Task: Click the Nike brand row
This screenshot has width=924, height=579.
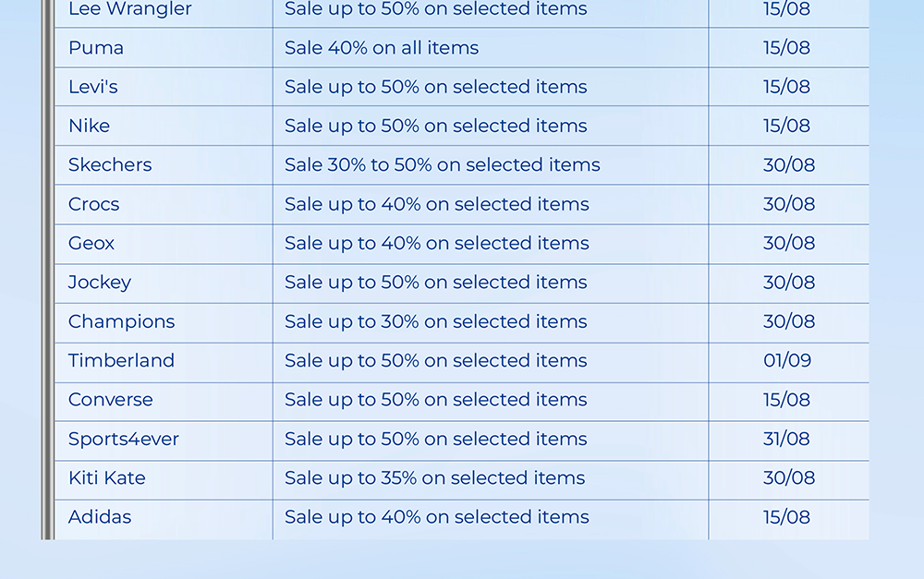Action: point(90,126)
